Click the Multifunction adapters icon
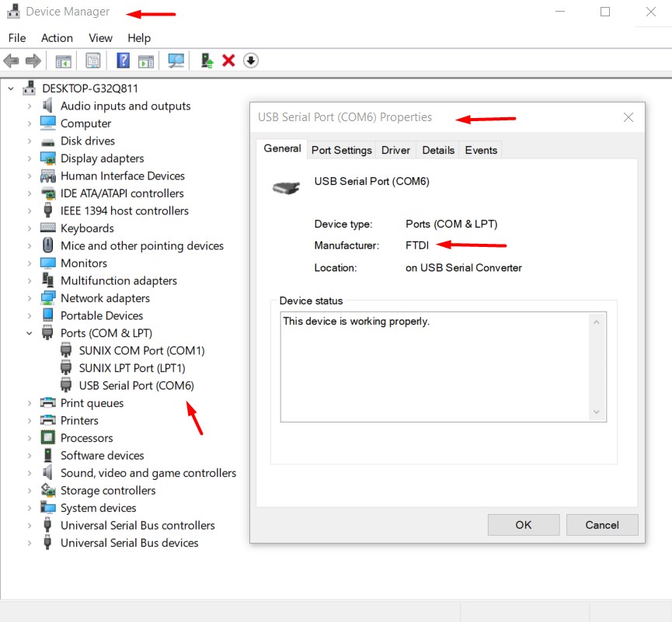This screenshot has height=622, width=672. tap(47, 280)
